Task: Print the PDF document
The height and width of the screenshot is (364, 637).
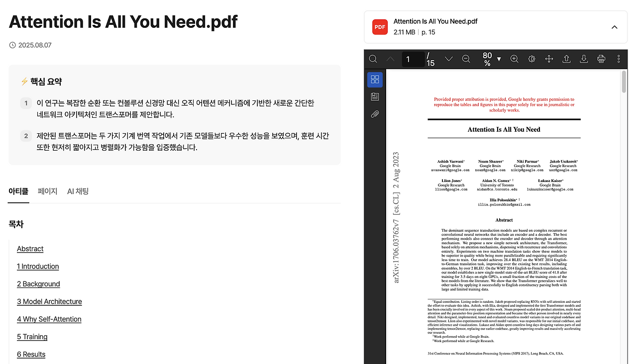Action: (x=601, y=59)
